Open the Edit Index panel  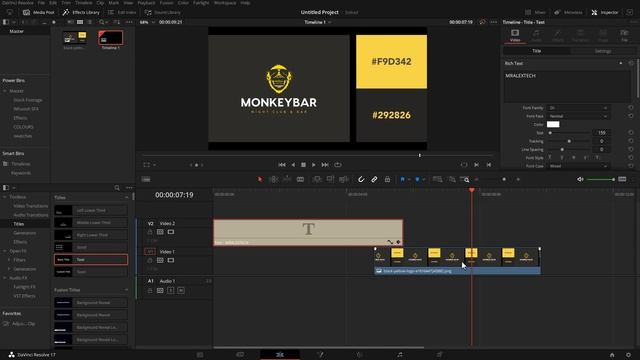point(122,12)
